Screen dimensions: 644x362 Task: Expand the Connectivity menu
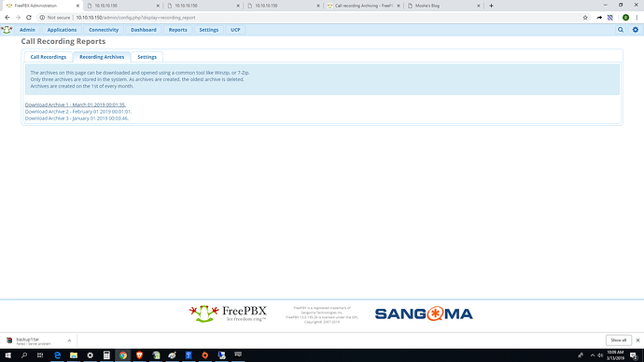[x=104, y=30]
